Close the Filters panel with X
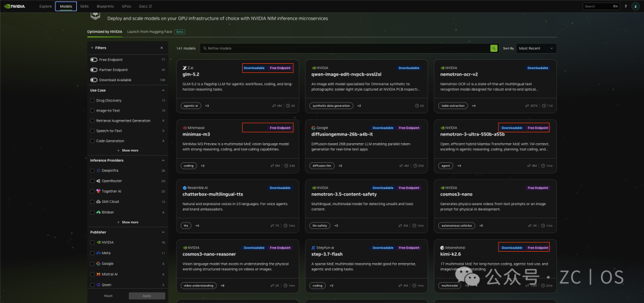The image size is (644, 303). 162,48
